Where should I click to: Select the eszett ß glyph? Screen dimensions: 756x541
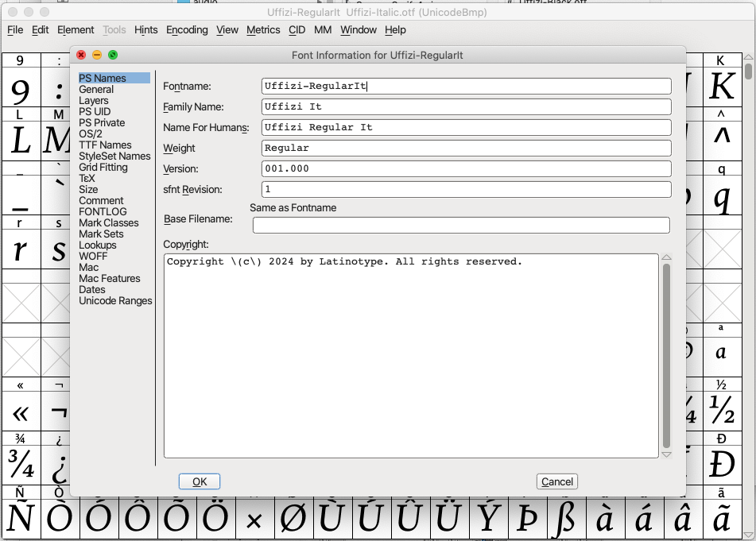(565, 520)
